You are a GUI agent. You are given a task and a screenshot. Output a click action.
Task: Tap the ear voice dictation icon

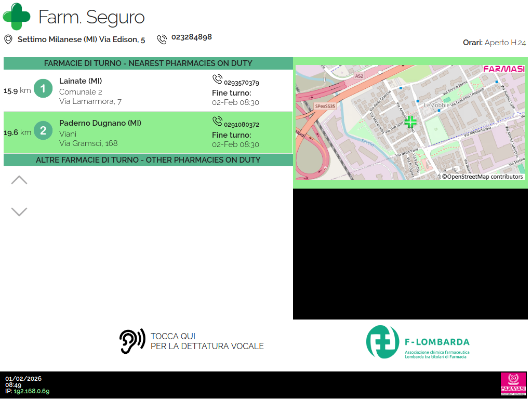pyautogui.click(x=132, y=341)
